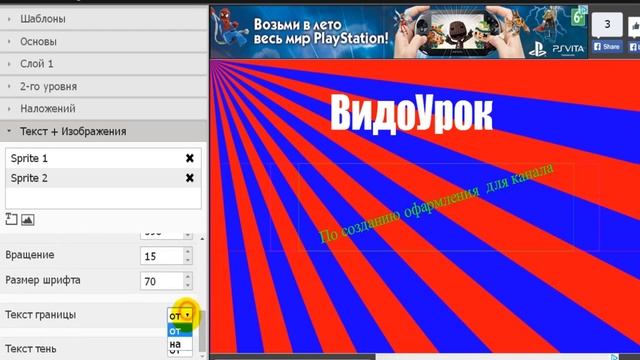Decrease Вращение with down stepper arrow
The image size is (640, 360).
188,260
